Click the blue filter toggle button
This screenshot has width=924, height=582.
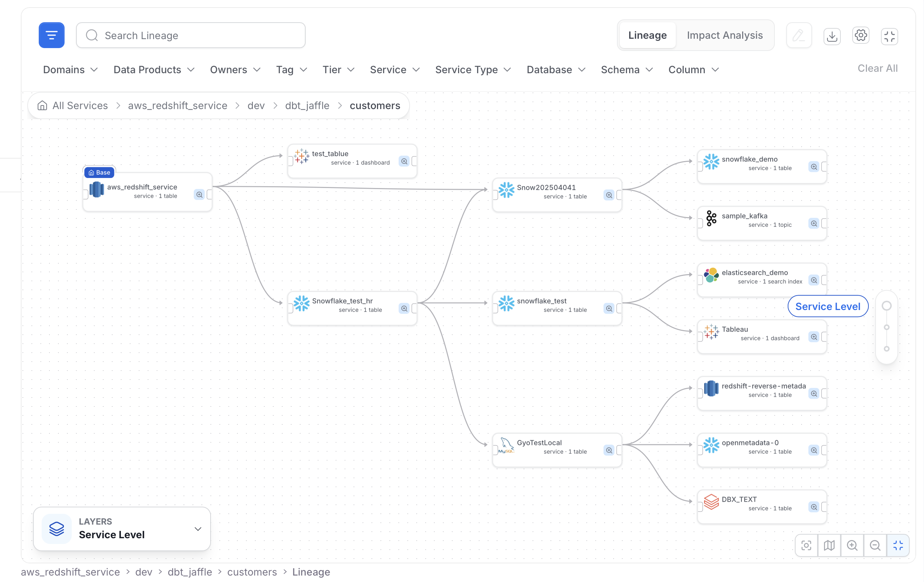(51, 35)
